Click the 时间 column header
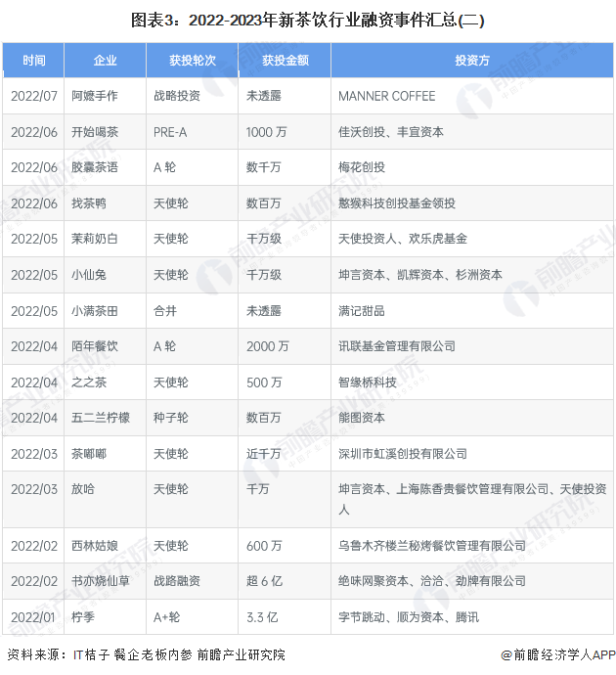The width and height of the screenshot is (616, 675). pos(33,61)
